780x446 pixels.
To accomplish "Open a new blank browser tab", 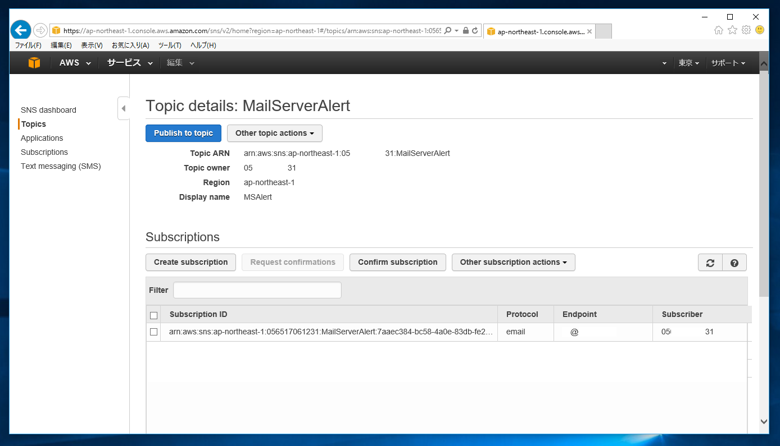I will (x=603, y=31).
